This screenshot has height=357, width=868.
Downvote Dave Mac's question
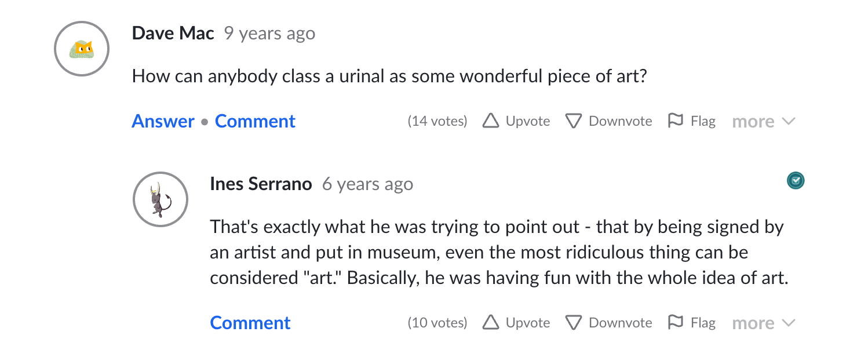click(608, 121)
